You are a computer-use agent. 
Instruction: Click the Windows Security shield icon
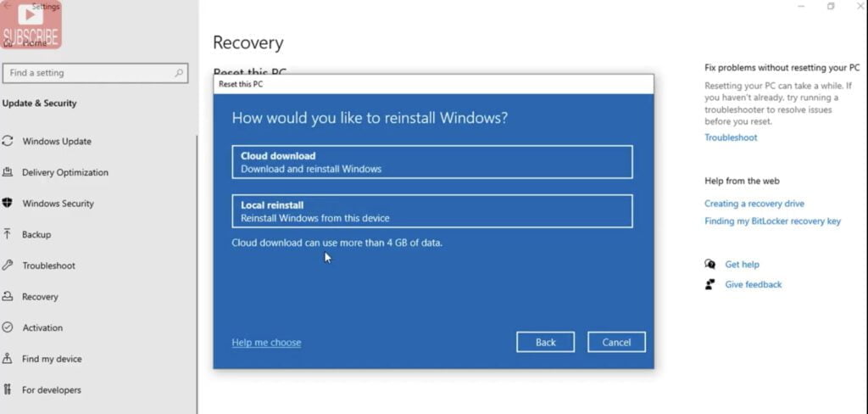click(7, 204)
